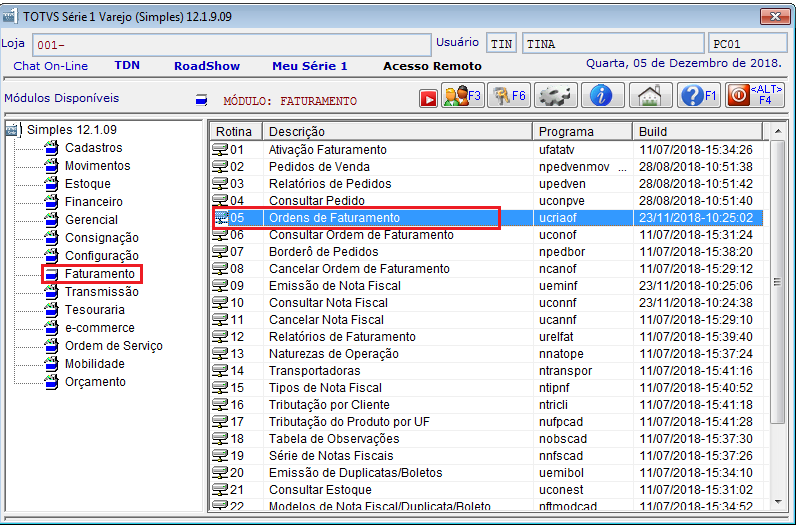Select the Tabela de Observações row
The image size is (797, 525).
tap(487, 439)
